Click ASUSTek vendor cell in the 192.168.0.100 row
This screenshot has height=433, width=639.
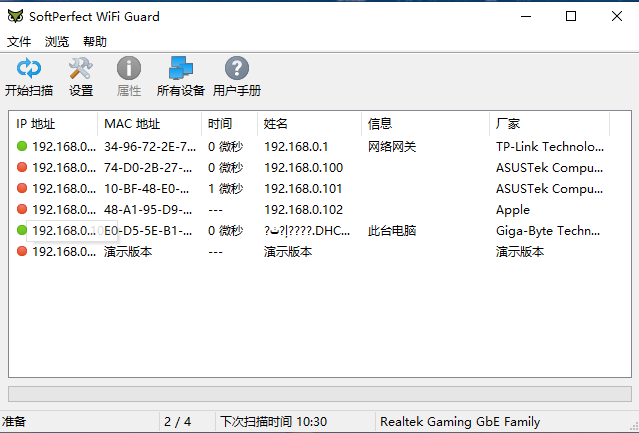(549, 168)
